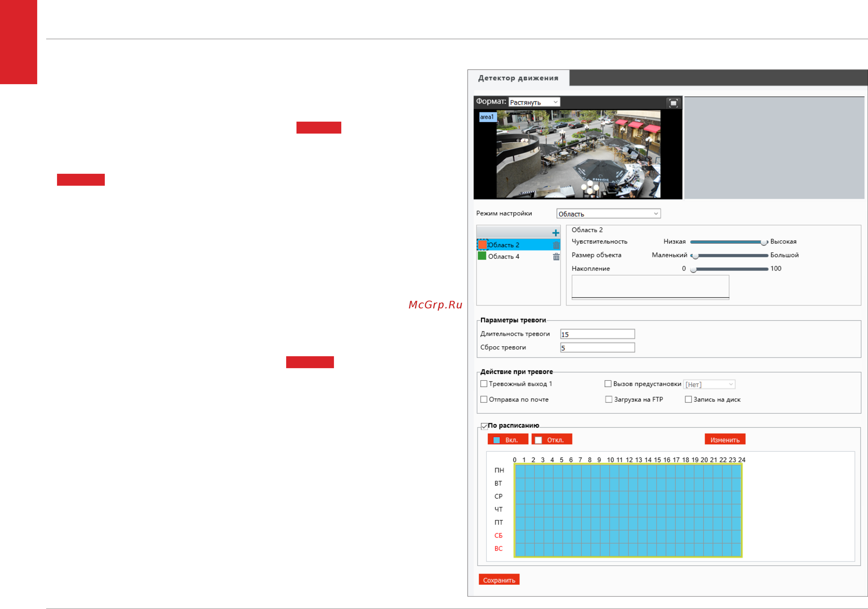Delete Область 4 using its trash icon

click(x=556, y=257)
